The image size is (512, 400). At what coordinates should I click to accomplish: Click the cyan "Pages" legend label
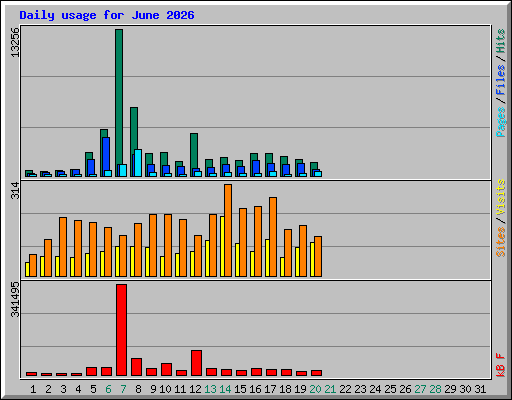coord(501,122)
